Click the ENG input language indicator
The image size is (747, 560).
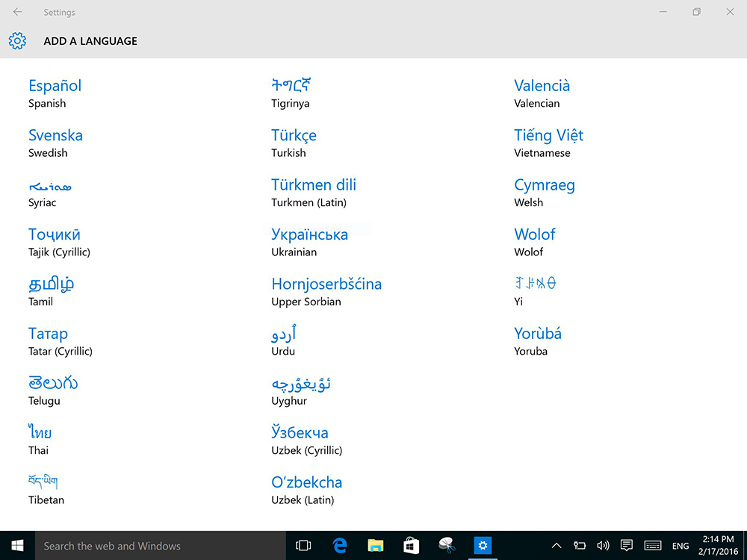(x=681, y=547)
